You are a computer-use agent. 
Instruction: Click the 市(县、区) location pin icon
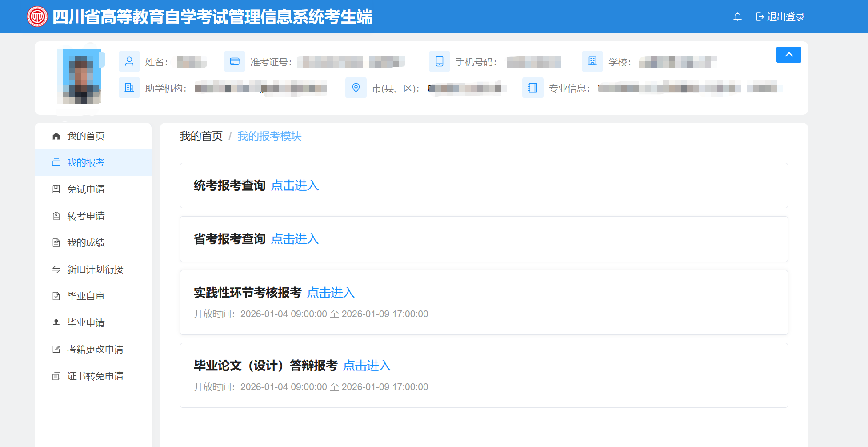356,88
